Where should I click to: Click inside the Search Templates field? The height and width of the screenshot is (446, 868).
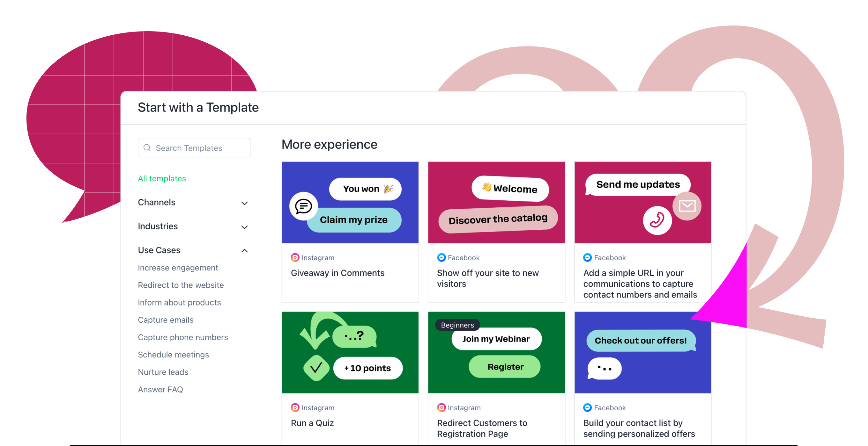[x=194, y=148]
